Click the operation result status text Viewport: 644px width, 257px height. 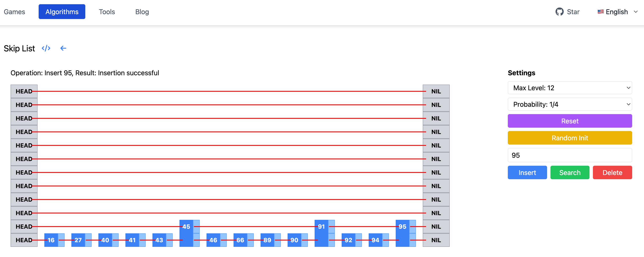[x=85, y=73]
